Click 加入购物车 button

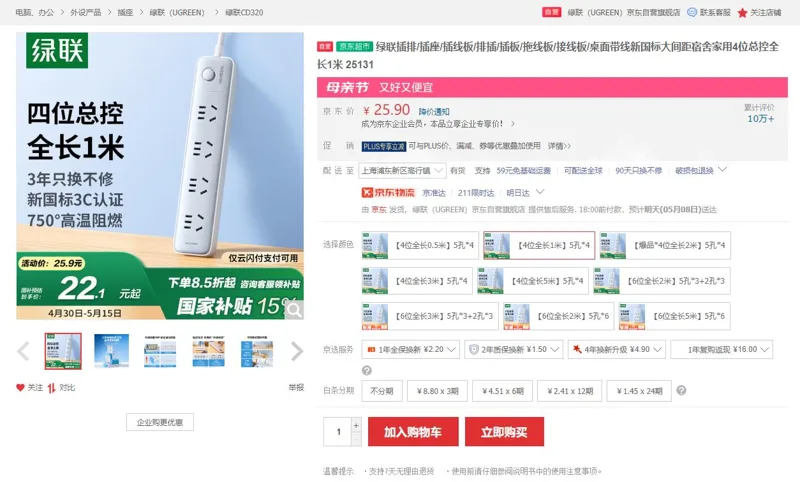(x=413, y=432)
